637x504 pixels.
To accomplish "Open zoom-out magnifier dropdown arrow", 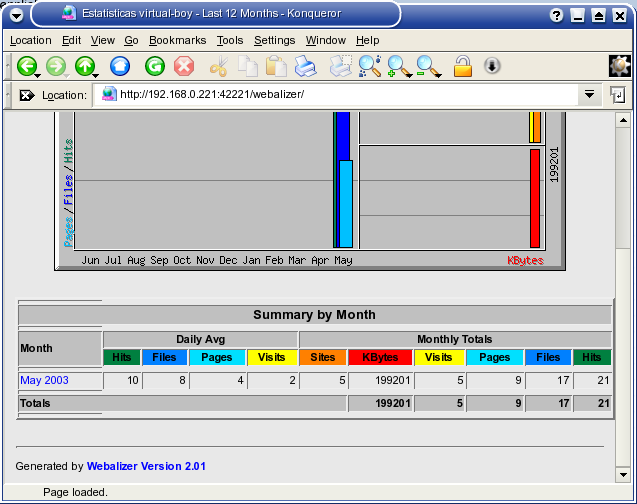I will 438,76.
